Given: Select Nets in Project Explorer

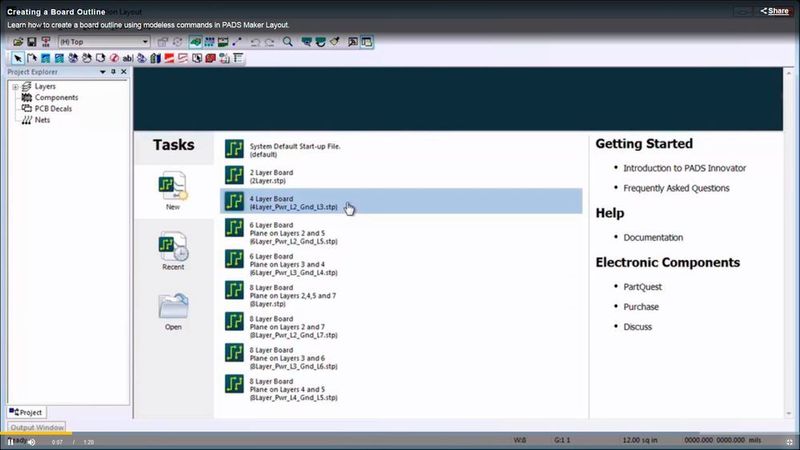Looking at the screenshot, I should coord(42,120).
